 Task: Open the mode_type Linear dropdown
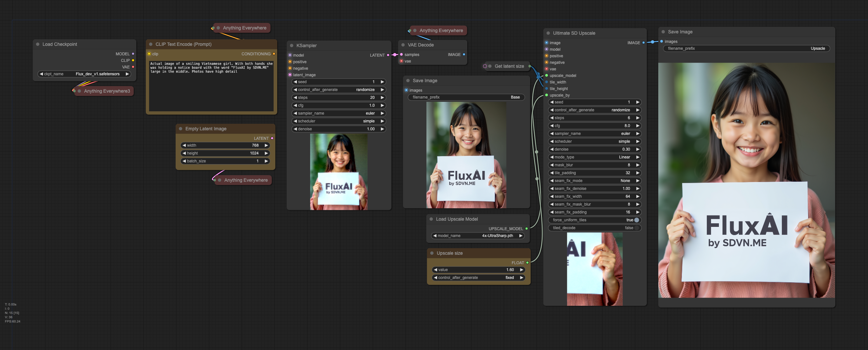point(594,157)
